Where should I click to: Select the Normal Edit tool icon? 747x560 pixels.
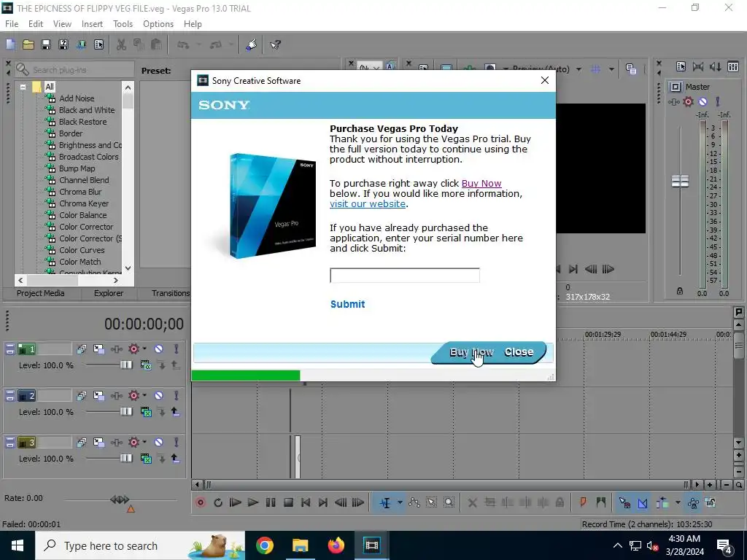pyautogui.click(x=385, y=502)
